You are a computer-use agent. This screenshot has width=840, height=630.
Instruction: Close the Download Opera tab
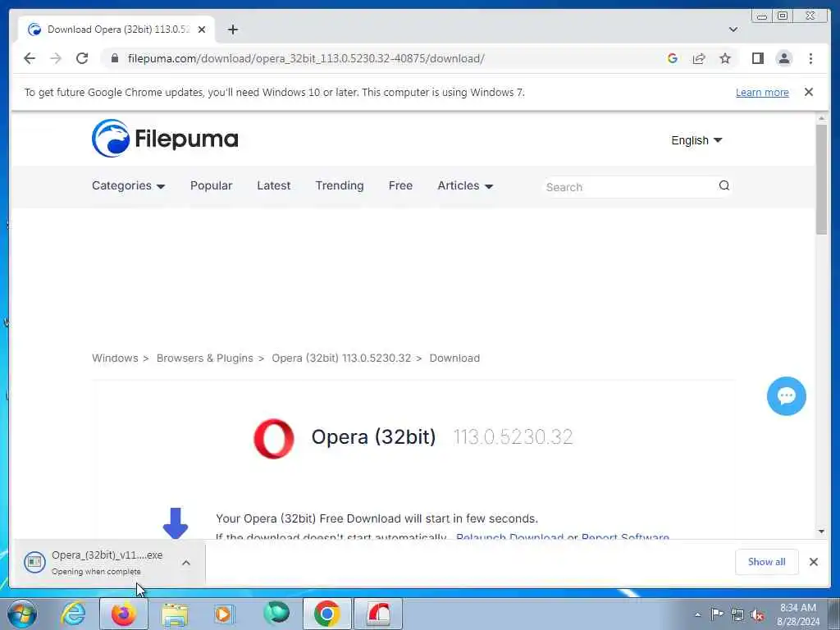tap(202, 30)
